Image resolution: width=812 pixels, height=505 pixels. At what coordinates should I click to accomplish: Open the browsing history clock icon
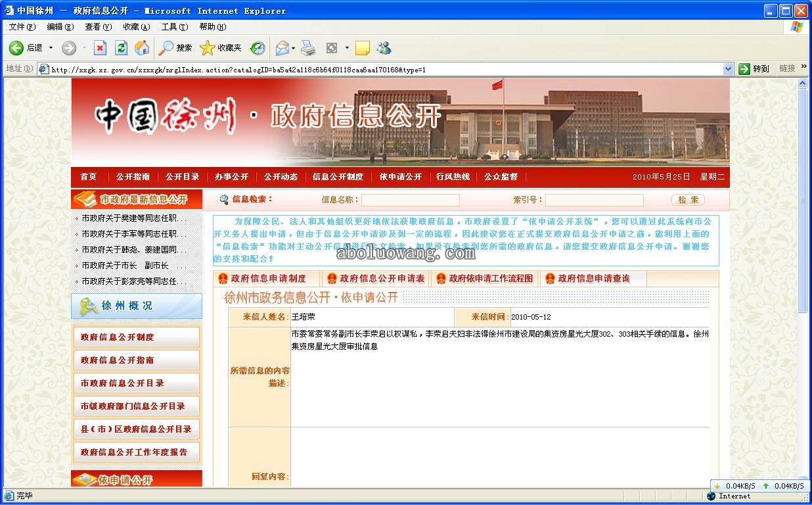click(258, 48)
